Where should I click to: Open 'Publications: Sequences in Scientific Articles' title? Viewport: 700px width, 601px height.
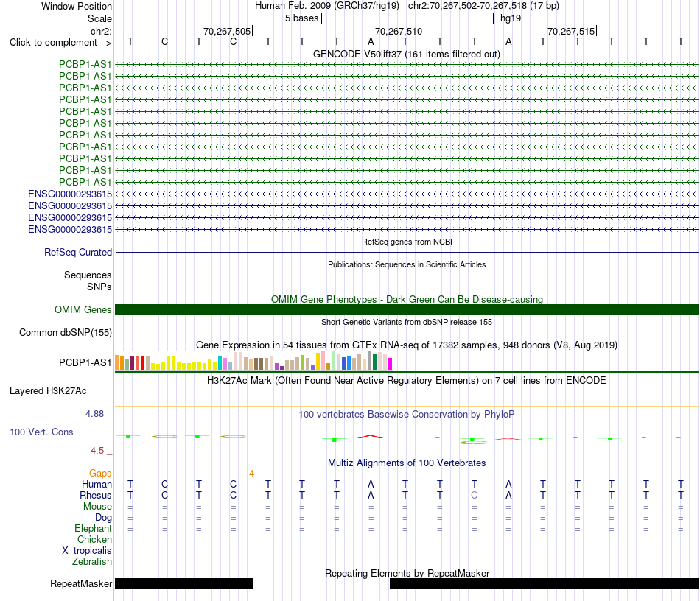(407, 264)
